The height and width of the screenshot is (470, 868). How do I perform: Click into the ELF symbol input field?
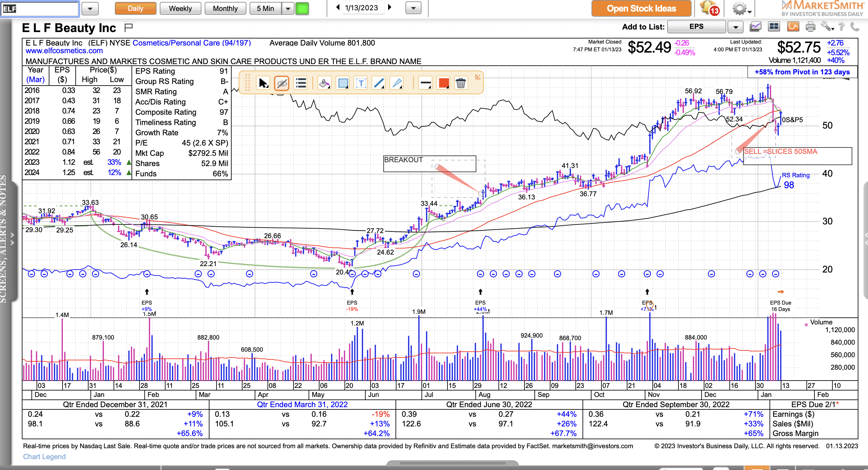pos(40,9)
